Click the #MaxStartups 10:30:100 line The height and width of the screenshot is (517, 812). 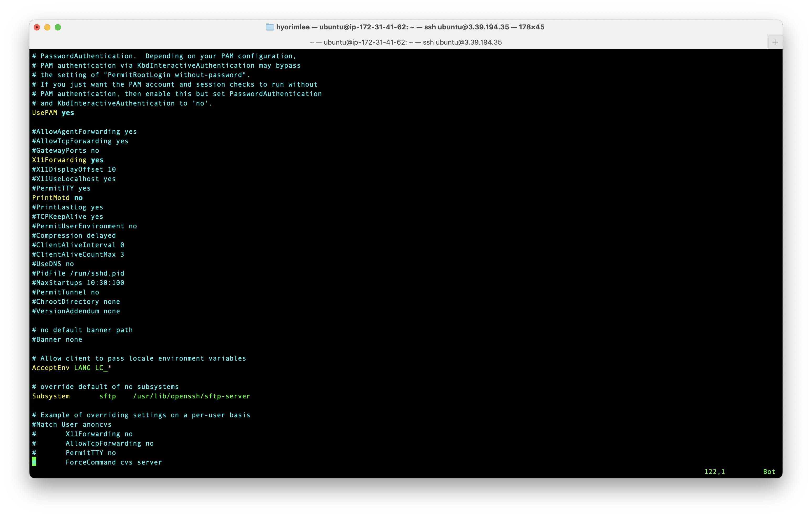pos(78,283)
